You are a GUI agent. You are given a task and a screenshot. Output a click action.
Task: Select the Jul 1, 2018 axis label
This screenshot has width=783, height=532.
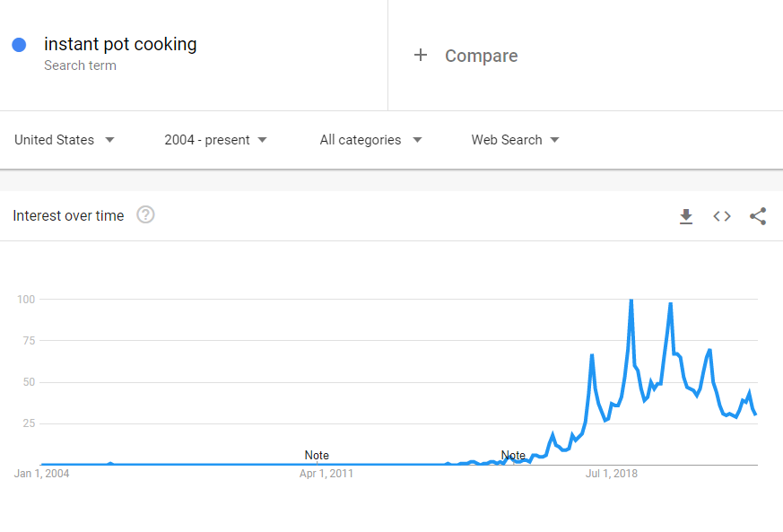[x=611, y=474]
